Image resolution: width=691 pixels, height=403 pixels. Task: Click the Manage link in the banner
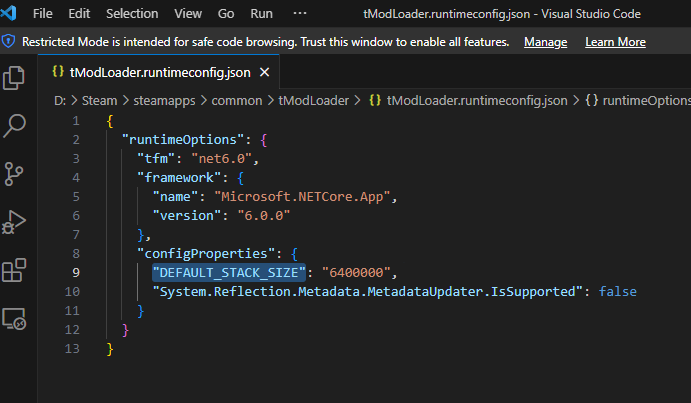[x=545, y=42]
